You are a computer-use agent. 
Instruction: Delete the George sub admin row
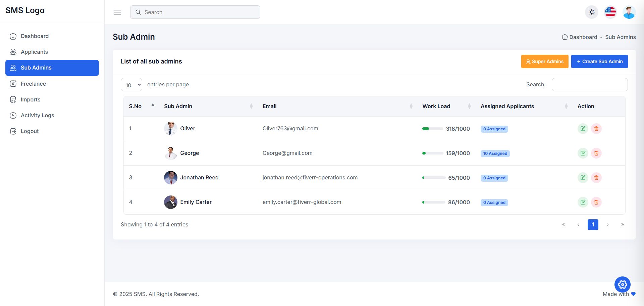pos(596,153)
